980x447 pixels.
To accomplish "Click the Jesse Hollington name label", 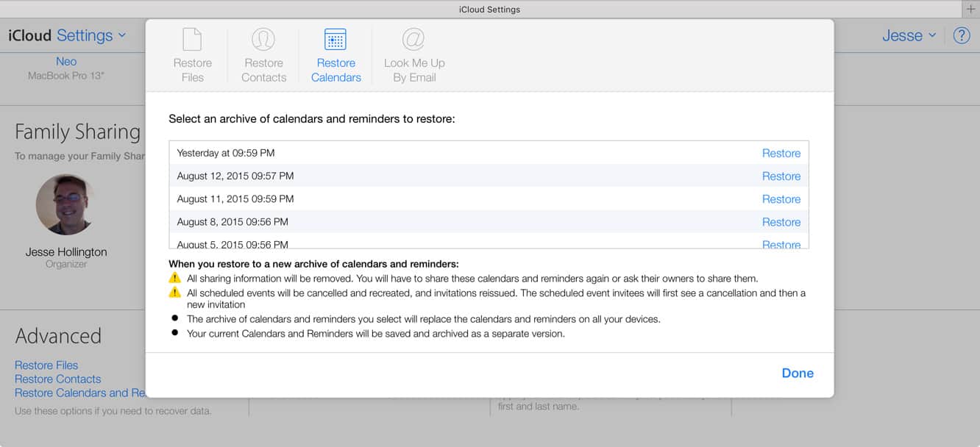I will coord(66,251).
